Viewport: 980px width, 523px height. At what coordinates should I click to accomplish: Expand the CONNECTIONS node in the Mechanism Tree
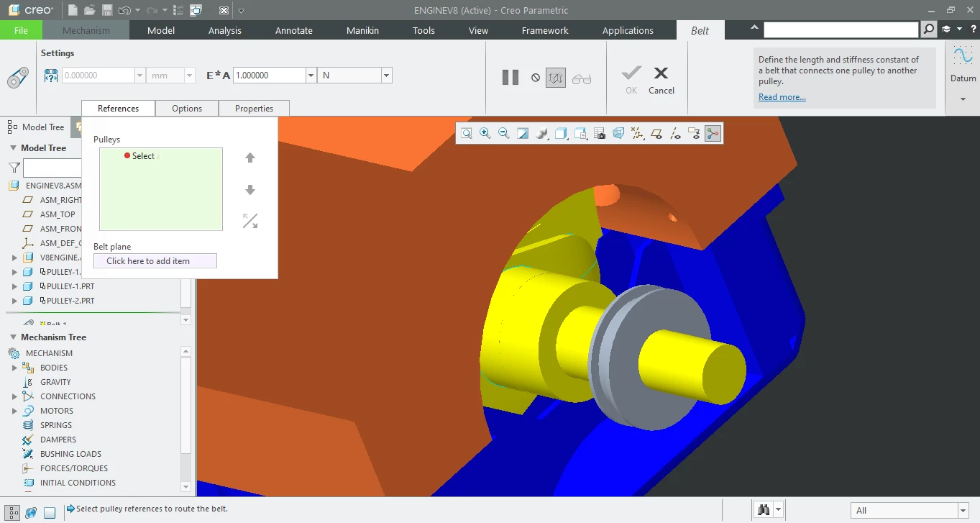(x=14, y=396)
